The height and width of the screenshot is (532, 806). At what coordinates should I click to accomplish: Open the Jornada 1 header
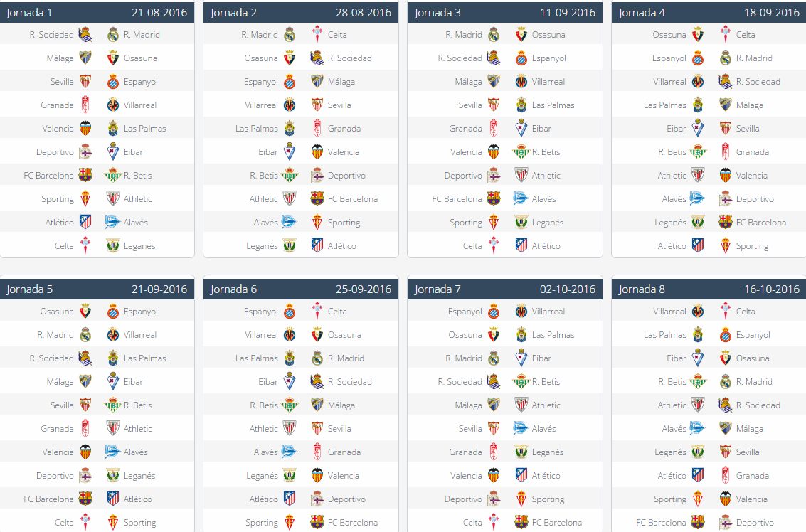pyautogui.click(x=97, y=12)
